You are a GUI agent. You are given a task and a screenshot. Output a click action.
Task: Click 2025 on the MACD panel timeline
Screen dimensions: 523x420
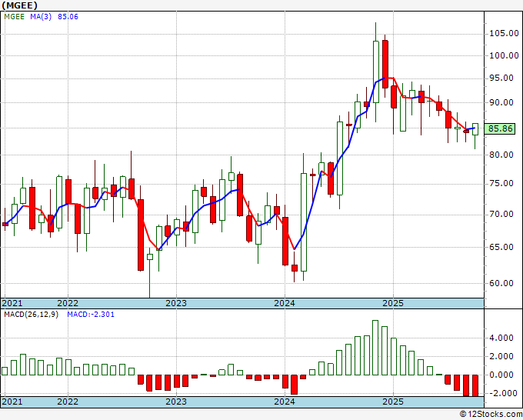tap(393, 402)
